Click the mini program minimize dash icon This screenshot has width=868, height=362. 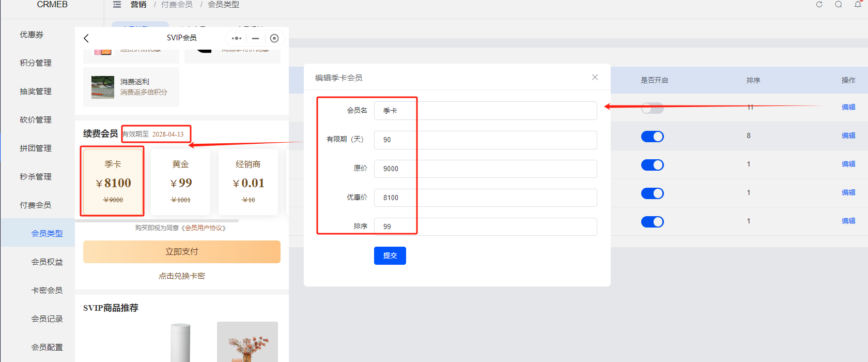(255, 38)
